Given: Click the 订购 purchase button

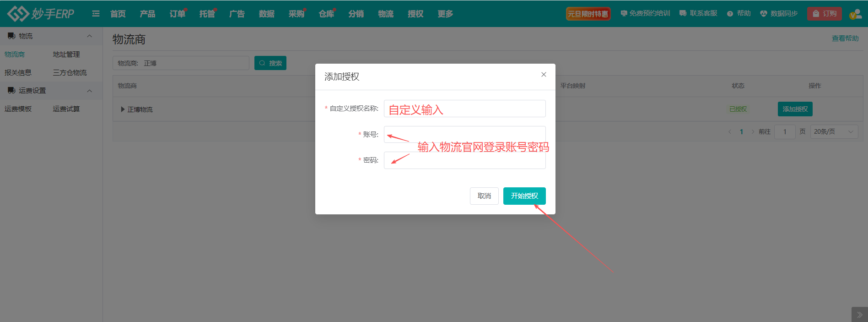Looking at the screenshot, I should [x=824, y=14].
